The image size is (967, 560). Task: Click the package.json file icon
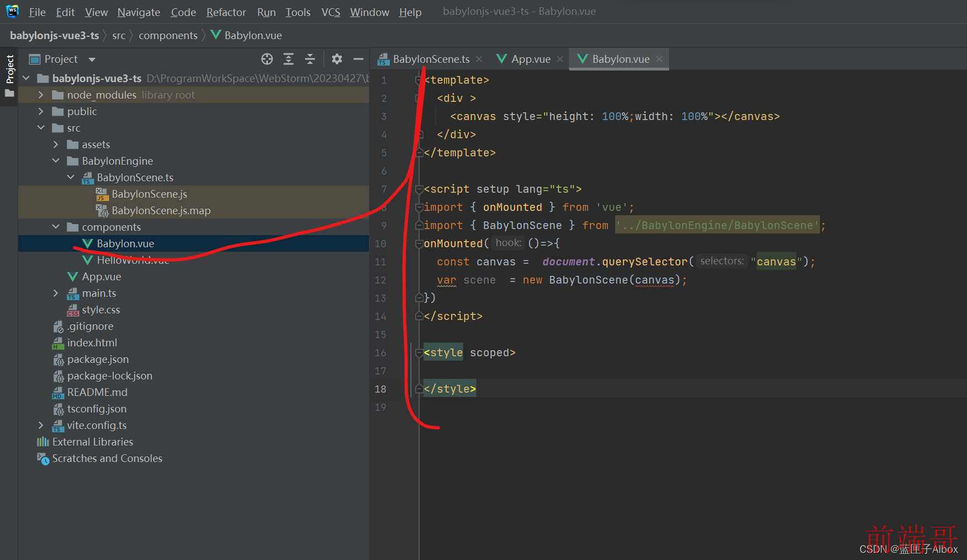click(58, 360)
